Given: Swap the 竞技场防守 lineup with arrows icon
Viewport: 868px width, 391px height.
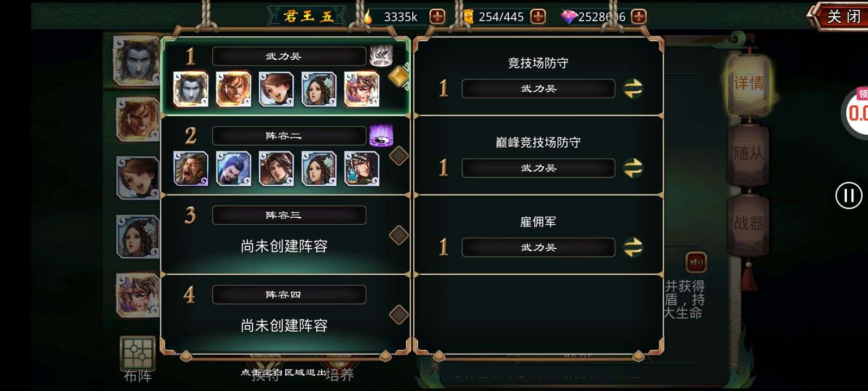Looking at the screenshot, I should pyautogui.click(x=633, y=89).
